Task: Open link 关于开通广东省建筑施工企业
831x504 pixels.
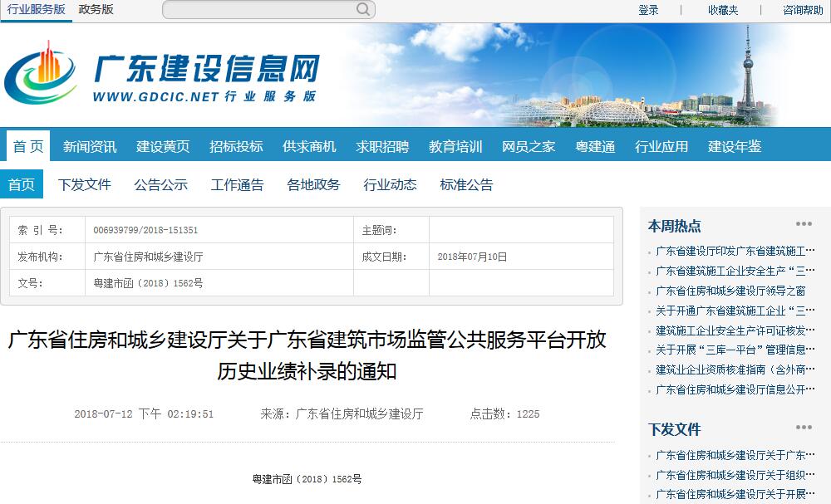Action: click(735, 311)
